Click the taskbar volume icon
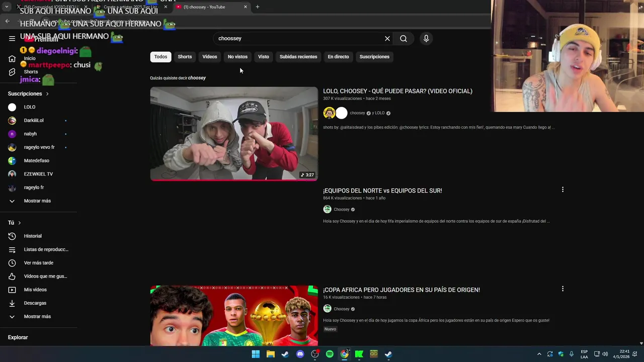 605,354
